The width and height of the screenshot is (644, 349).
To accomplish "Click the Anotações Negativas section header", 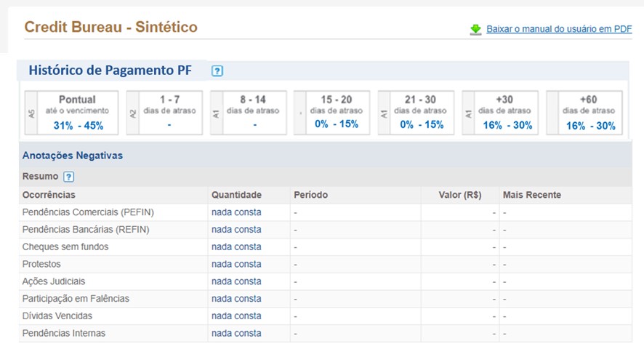I will tap(72, 156).
